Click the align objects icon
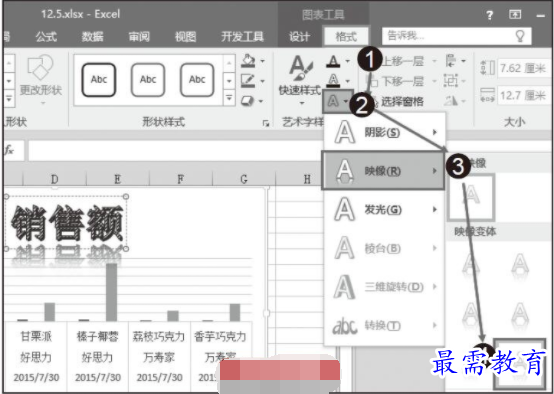 pyautogui.click(x=451, y=61)
